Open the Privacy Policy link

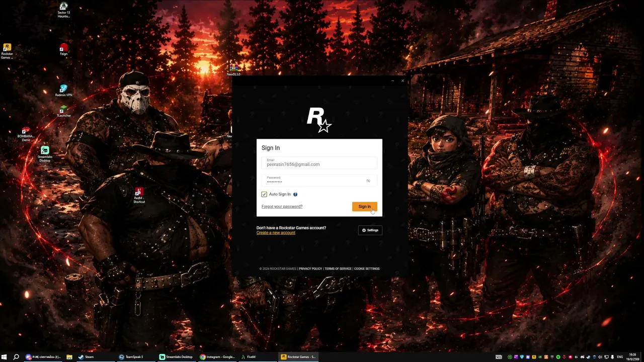(x=310, y=268)
